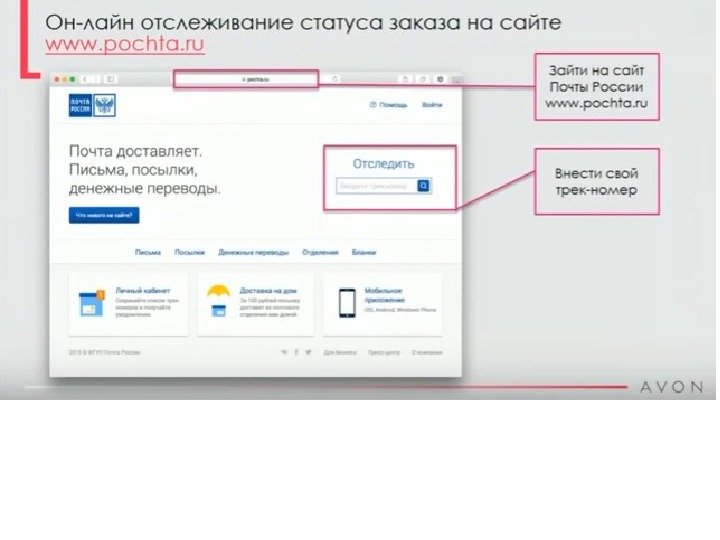Viewport: 720px width, 540px height.
Task: Click the VK social icon in footer
Action: (284, 353)
